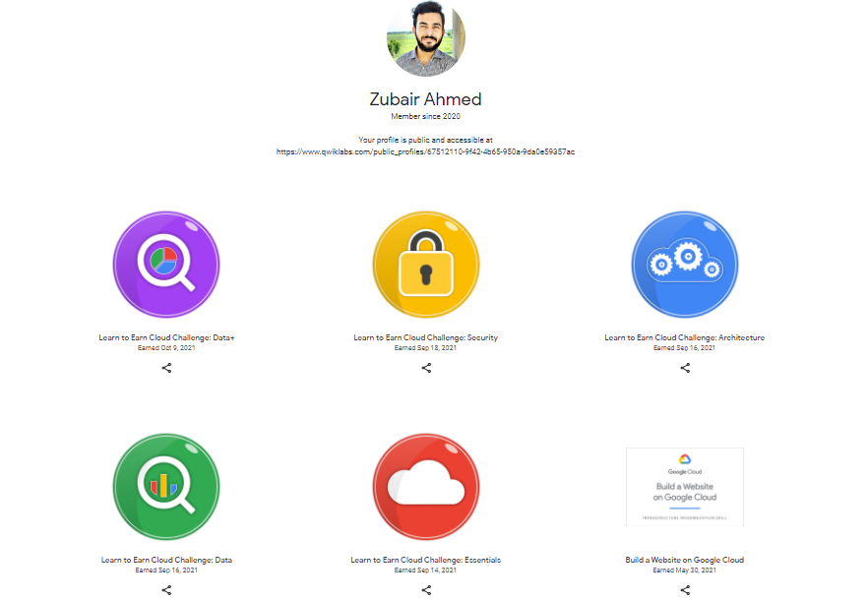
Task: Click 'Learn to Earn Cloud Challenge: Security' title
Action: click(x=426, y=337)
